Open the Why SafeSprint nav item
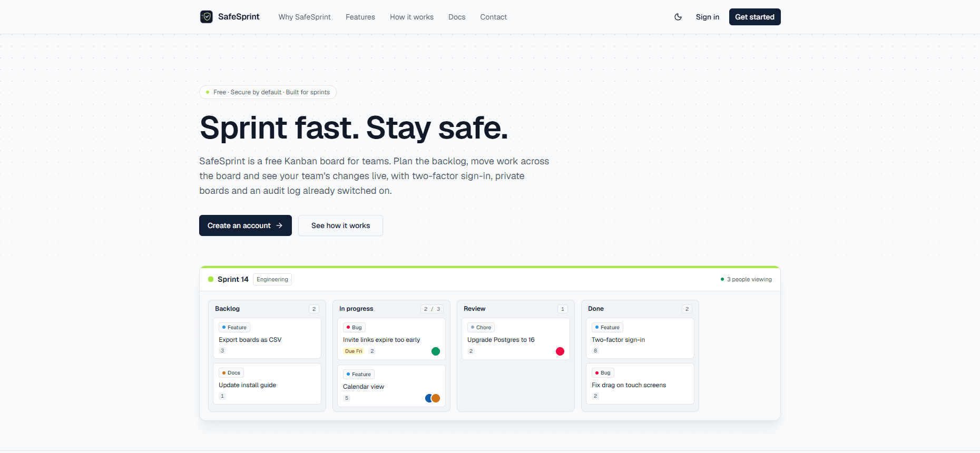Image resolution: width=980 pixels, height=453 pixels. click(305, 17)
